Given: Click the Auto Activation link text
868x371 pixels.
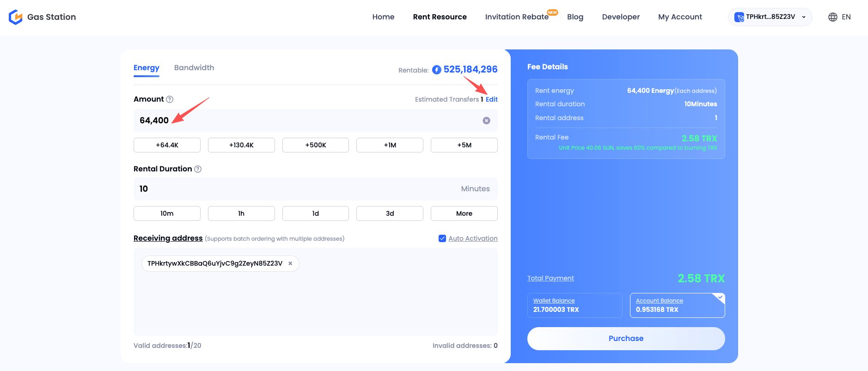Looking at the screenshot, I should pyautogui.click(x=473, y=238).
